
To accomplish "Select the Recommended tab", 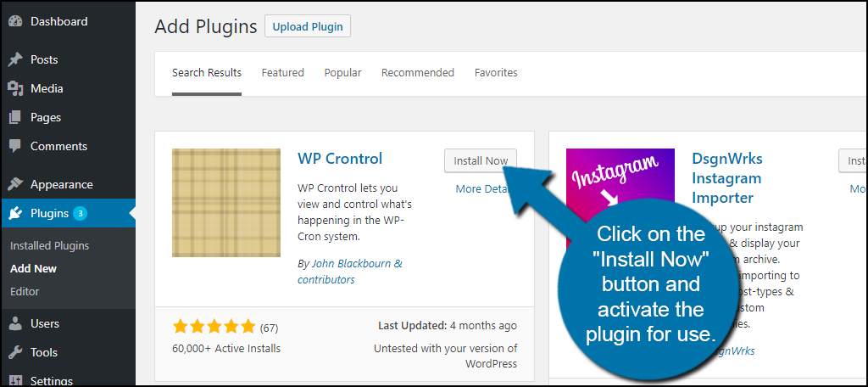I will pos(418,73).
